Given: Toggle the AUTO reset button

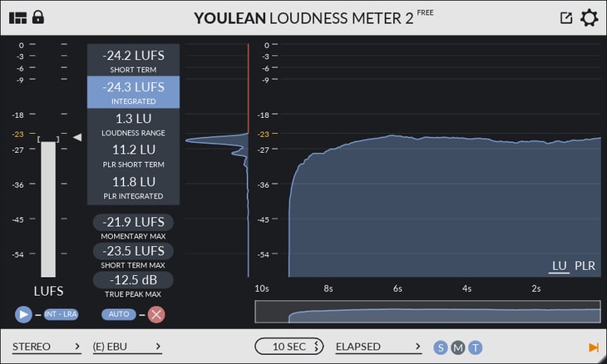Looking at the screenshot, I should 119,314.
